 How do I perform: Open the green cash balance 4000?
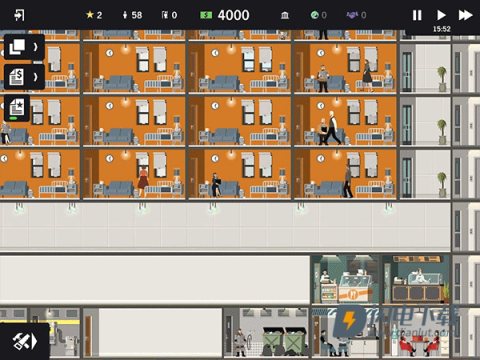tap(224, 15)
